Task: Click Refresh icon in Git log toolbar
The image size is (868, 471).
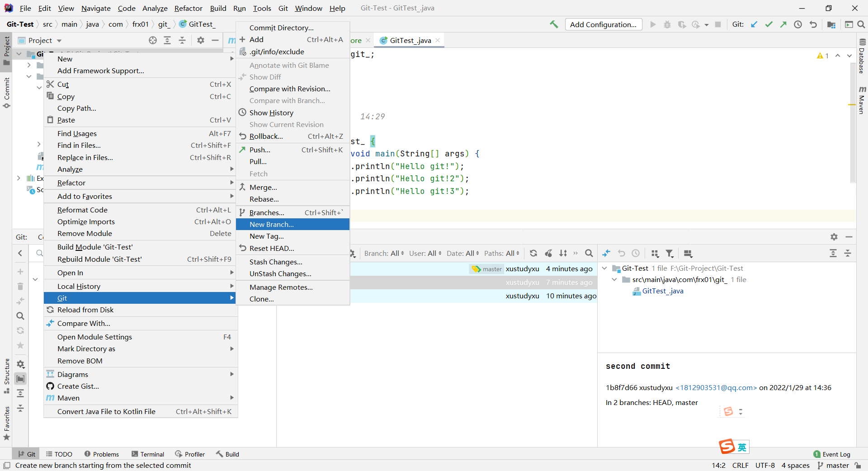Action: point(533,253)
